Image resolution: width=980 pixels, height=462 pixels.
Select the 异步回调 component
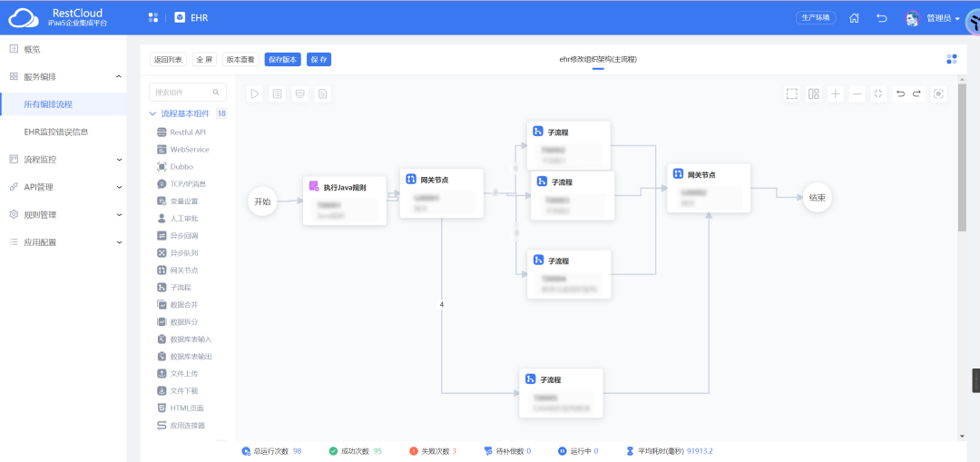(178, 236)
